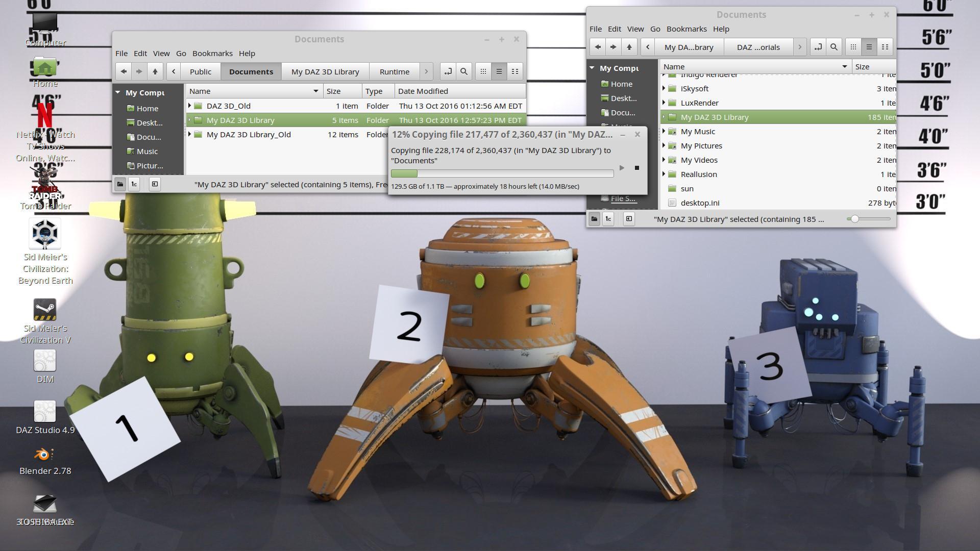Viewport: 980px width, 551px height.
Task: Toggle location entry in left window toolbar
Action: pos(448,71)
